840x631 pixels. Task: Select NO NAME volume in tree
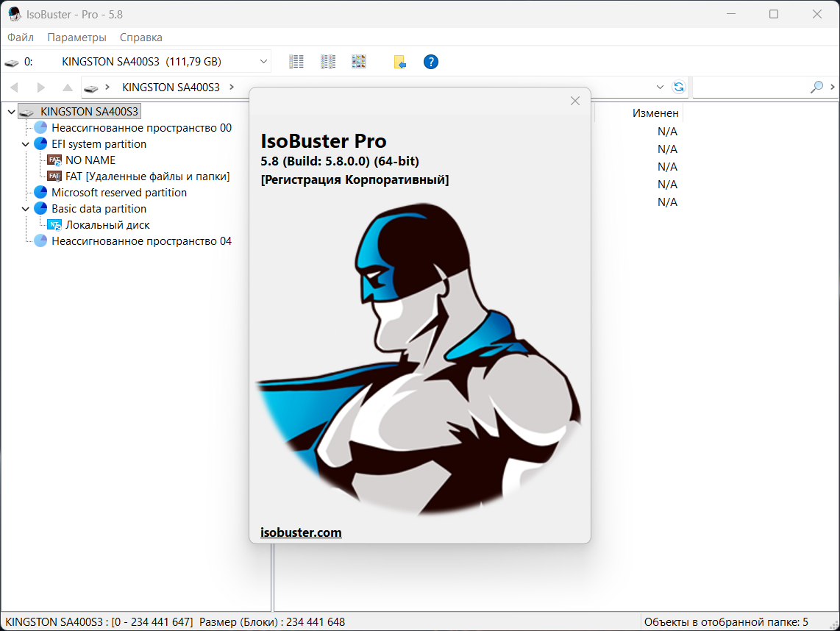[x=90, y=160]
